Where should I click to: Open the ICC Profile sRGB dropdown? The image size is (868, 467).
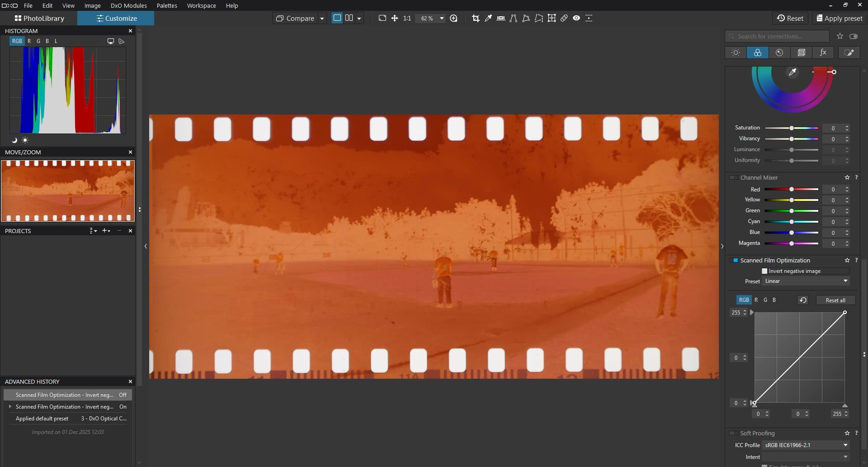(806, 445)
